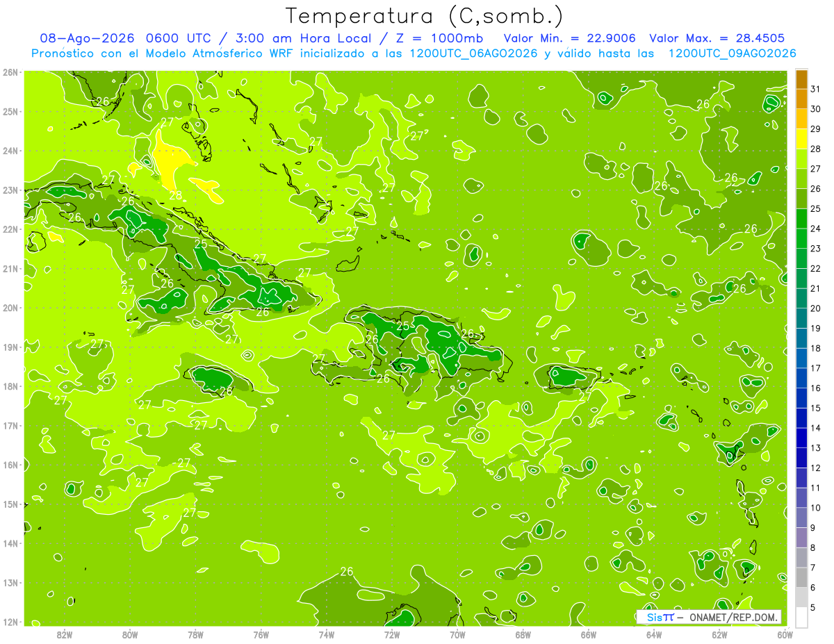
Task: Click the '26N' latitude axis label
Action: (x=10, y=72)
